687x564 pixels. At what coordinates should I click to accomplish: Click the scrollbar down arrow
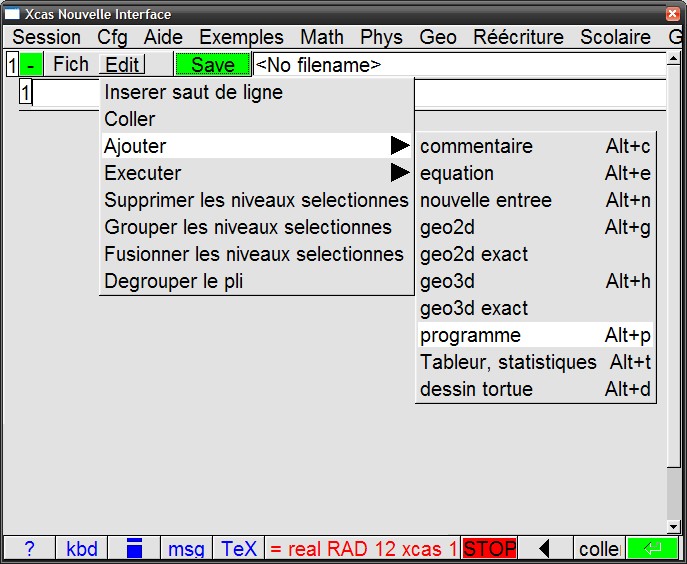point(673,526)
